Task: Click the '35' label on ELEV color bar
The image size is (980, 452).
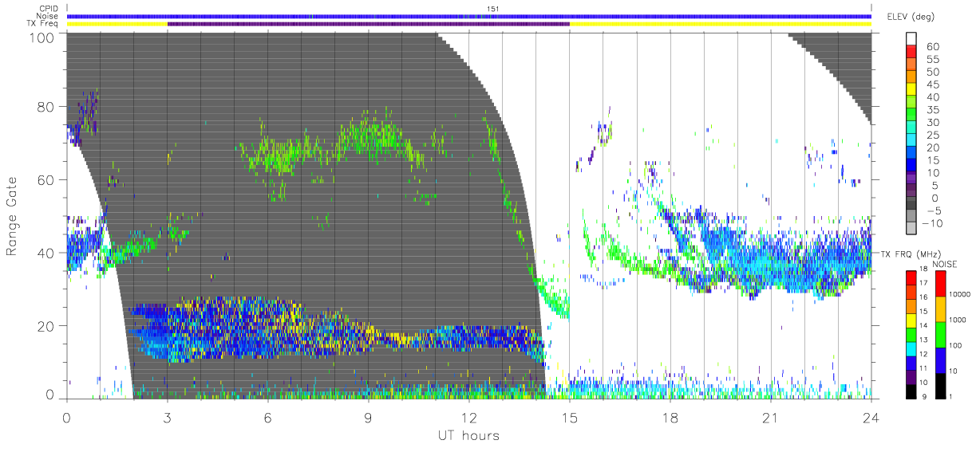Action: (x=933, y=109)
